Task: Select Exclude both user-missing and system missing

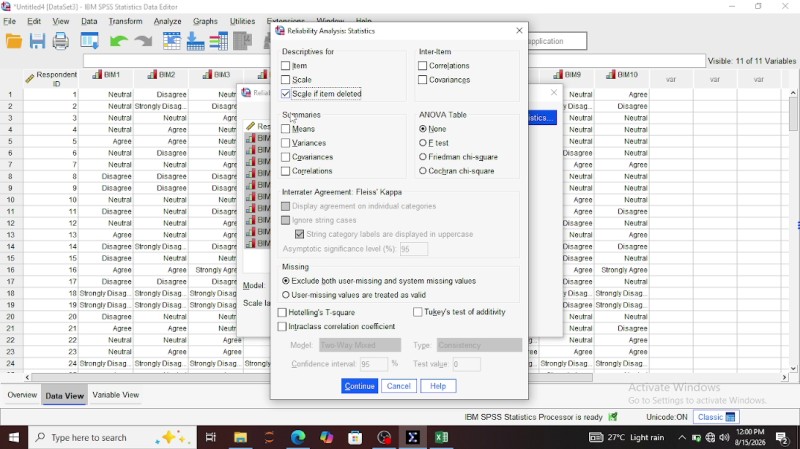Action: click(286, 281)
